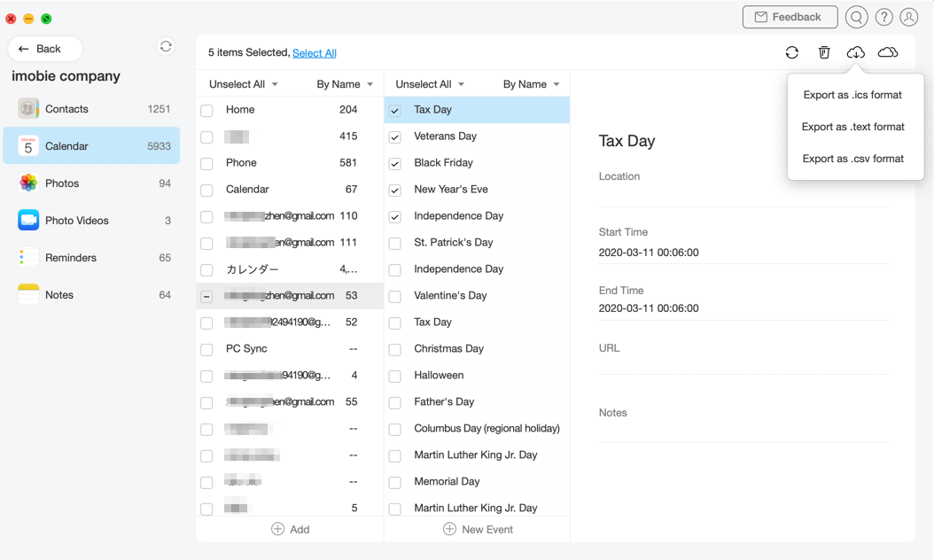The width and height of the screenshot is (934, 560).
Task: Open the Photos category
Action: [92, 183]
